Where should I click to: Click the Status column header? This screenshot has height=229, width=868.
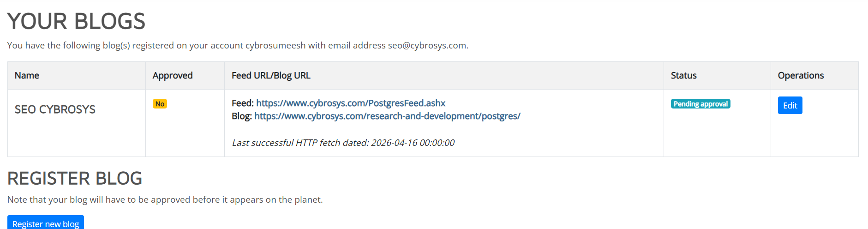(683, 75)
